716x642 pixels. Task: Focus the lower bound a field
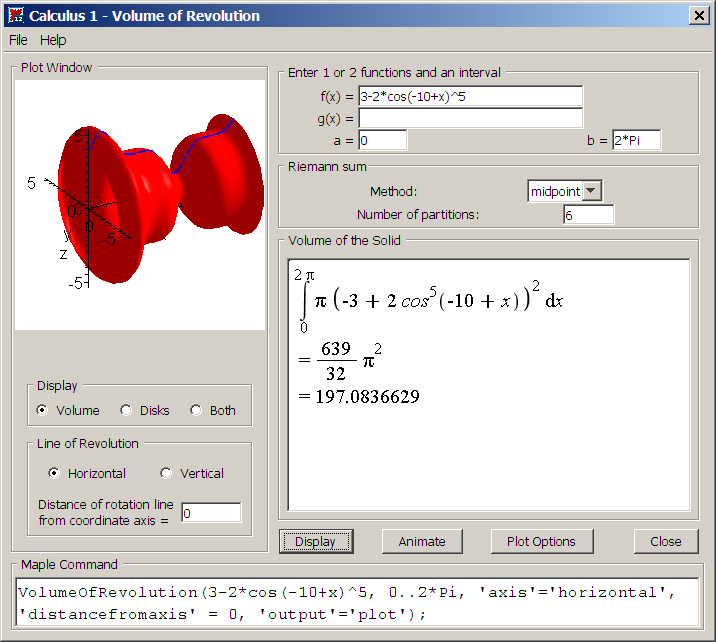(x=382, y=141)
